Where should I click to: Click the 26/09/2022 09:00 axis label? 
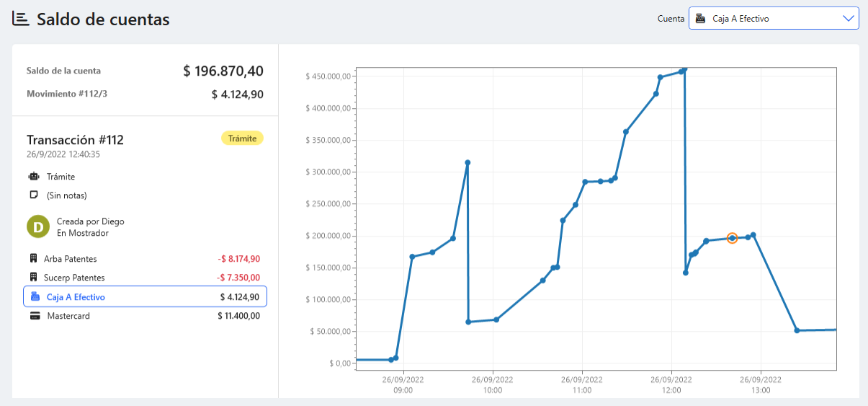click(x=403, y=384)
